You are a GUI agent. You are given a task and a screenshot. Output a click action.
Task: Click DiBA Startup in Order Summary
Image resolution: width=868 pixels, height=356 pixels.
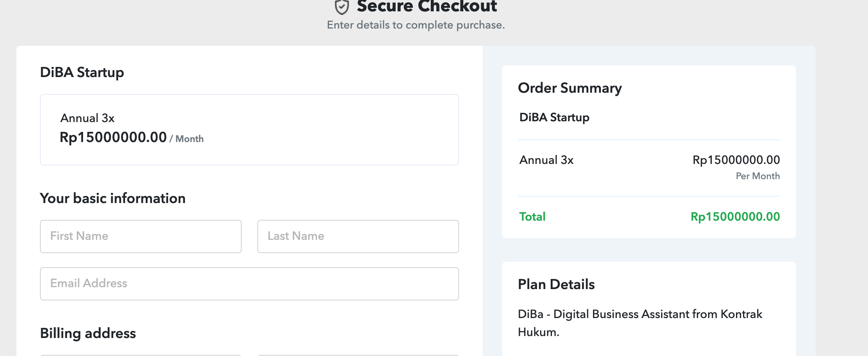click(554, 117)
